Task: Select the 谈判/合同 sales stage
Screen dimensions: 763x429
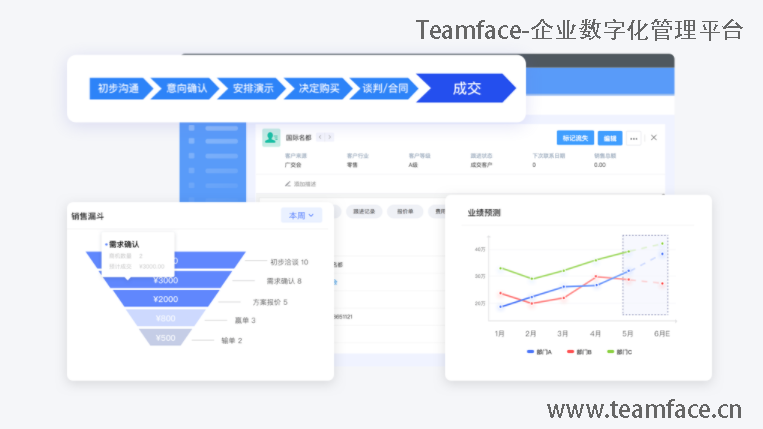Action: [x=385, y=89]
